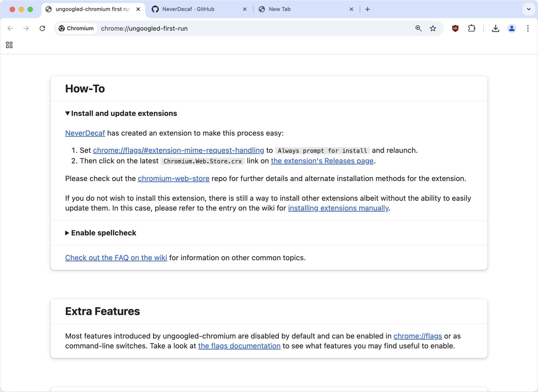Click the zoom magnifier icon in the address bar
The image size is (538, 392).
point(418,29)
